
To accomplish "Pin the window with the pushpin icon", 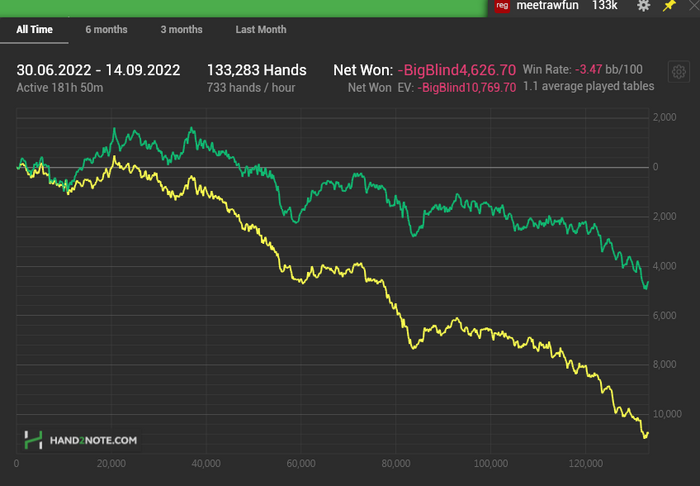I will (669, 5).
